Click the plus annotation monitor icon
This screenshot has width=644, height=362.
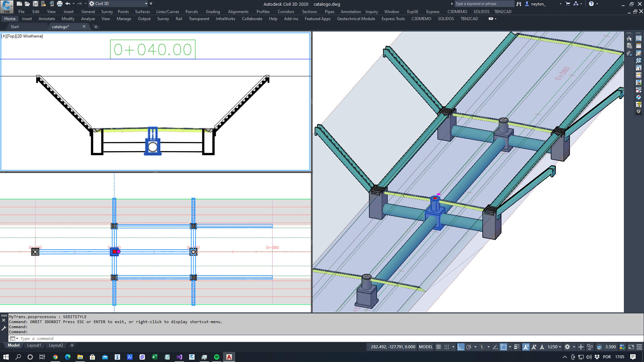(x=581, y=347)
